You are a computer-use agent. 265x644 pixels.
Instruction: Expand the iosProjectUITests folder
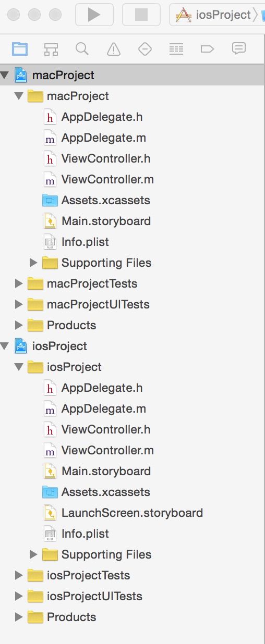[x=19, y=596]
